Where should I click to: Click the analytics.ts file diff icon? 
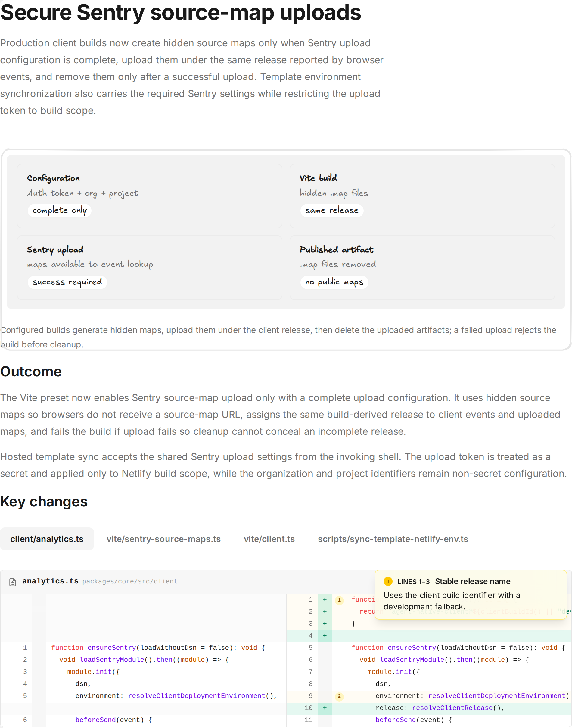coord(13,582)
